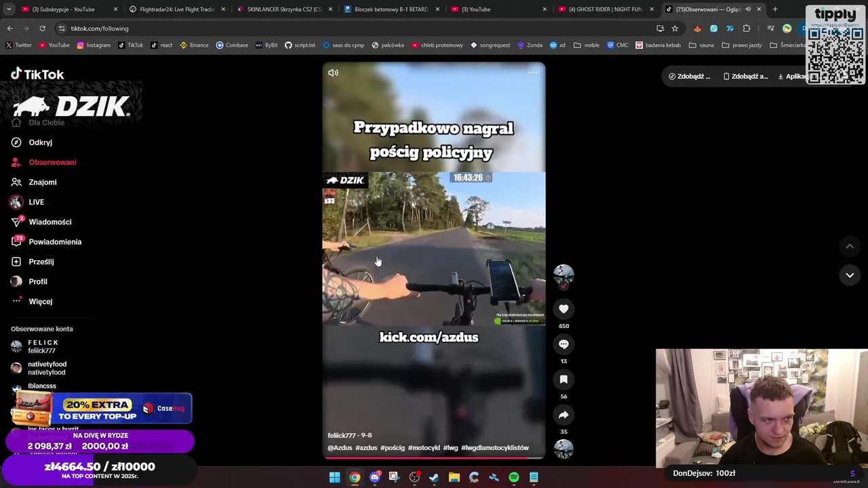The image size is (868, 488).
Task: Click the TikTok logo
Action: [37, 74]
